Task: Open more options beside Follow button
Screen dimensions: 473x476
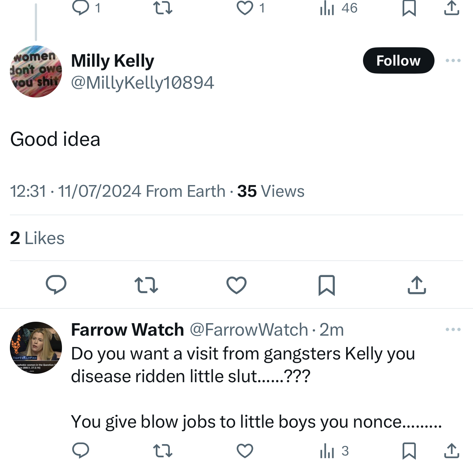Action: click(453, 60)
